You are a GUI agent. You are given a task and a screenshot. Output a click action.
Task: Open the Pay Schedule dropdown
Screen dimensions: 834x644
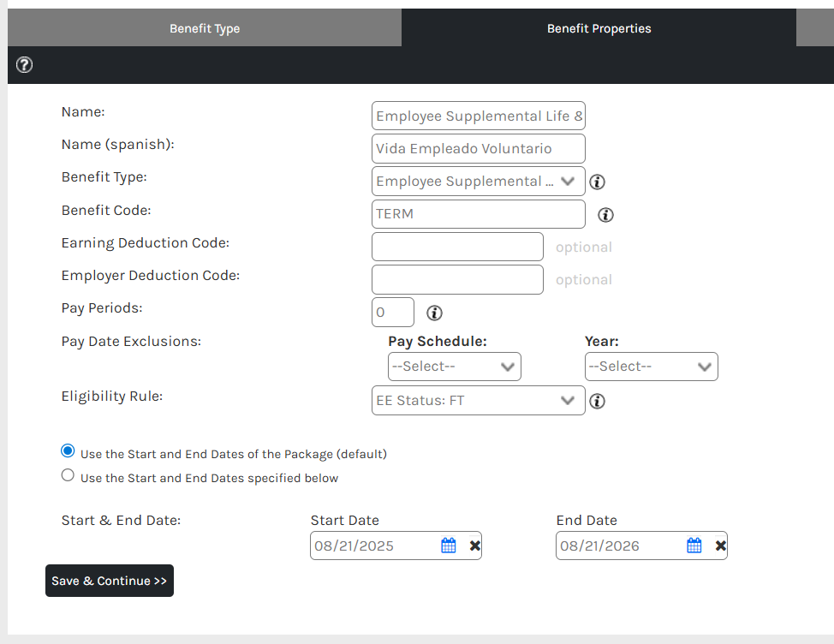pyautogui.click(x=455, y=367)
